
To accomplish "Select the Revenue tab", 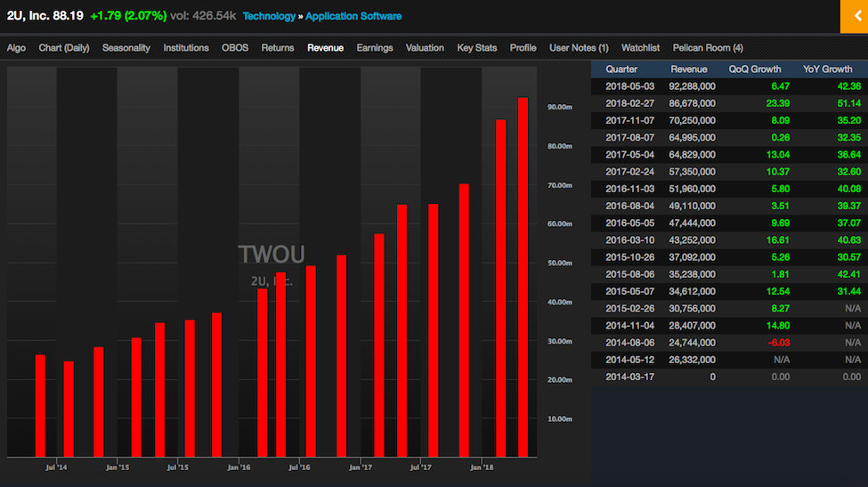I will (x=326, y=48).
